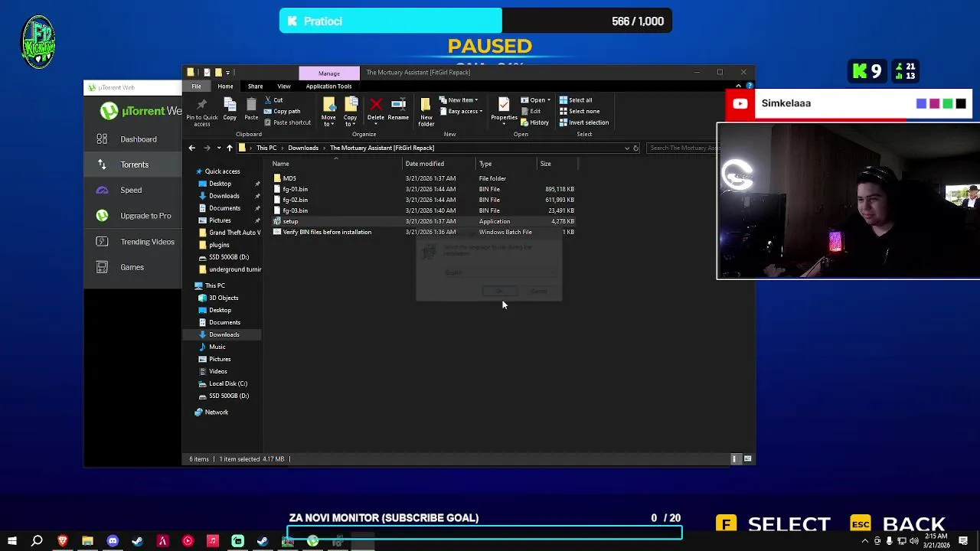Sort files by Size column
Image resolution: width=980 pixels, height=551 pixels.
pos(545,164)
